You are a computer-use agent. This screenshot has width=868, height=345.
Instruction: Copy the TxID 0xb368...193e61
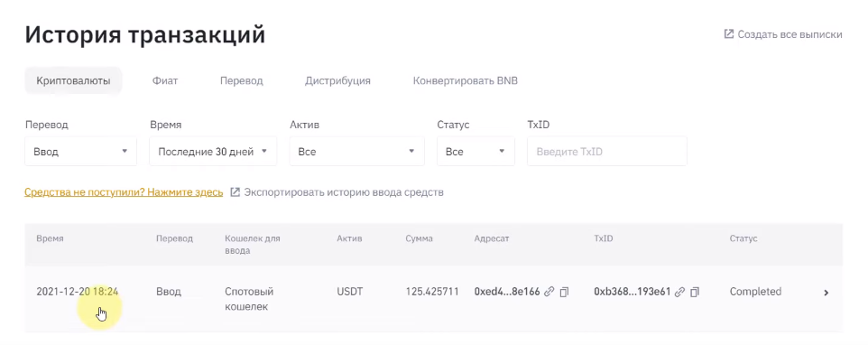click(x=695, y=292)
